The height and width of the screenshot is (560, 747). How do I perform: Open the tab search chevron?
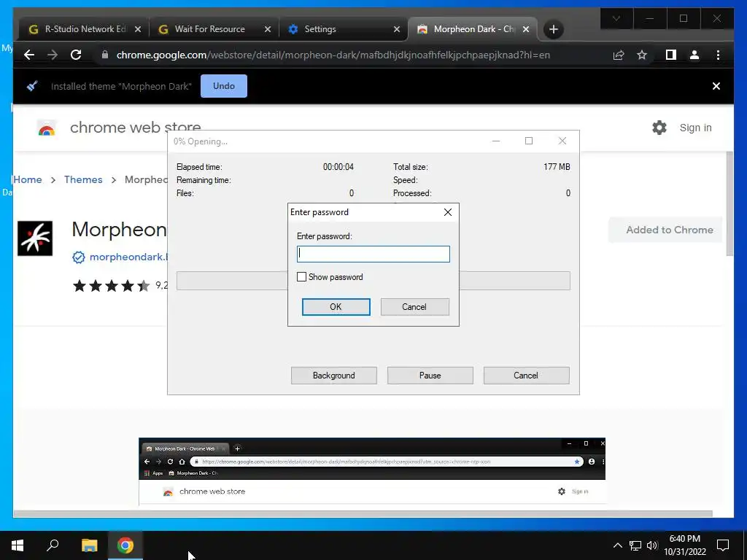(616, 18)
